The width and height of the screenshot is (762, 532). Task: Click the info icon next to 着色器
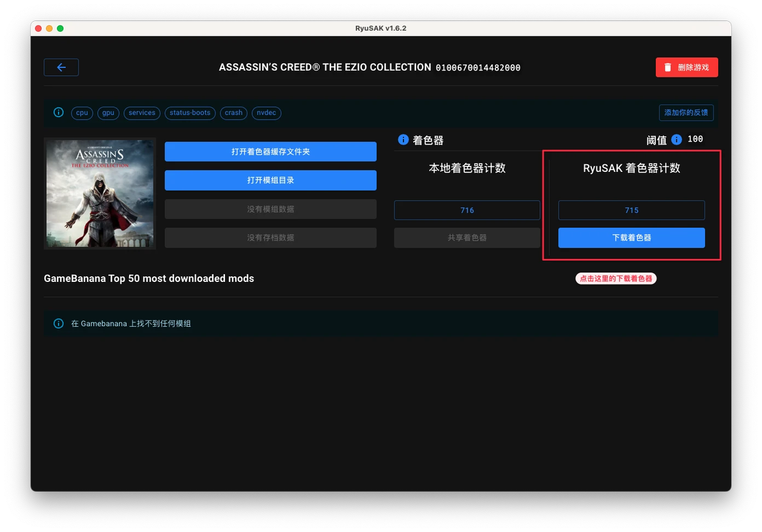tap(403, 139)
